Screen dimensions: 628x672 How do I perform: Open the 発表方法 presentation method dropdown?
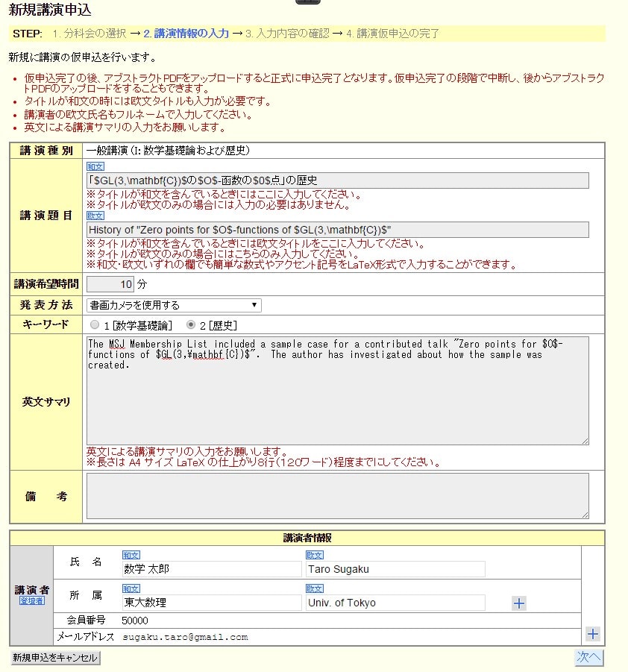coord(174,305)
